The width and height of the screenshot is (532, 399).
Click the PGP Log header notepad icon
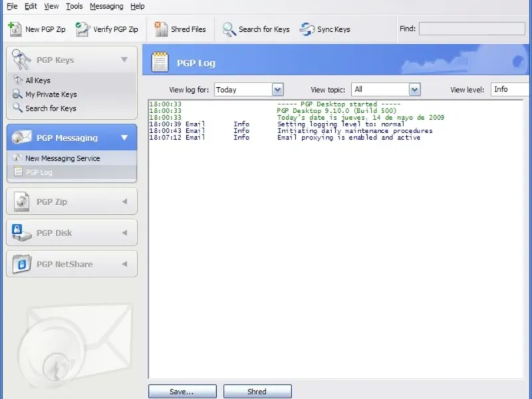click(x=160, y=62)
